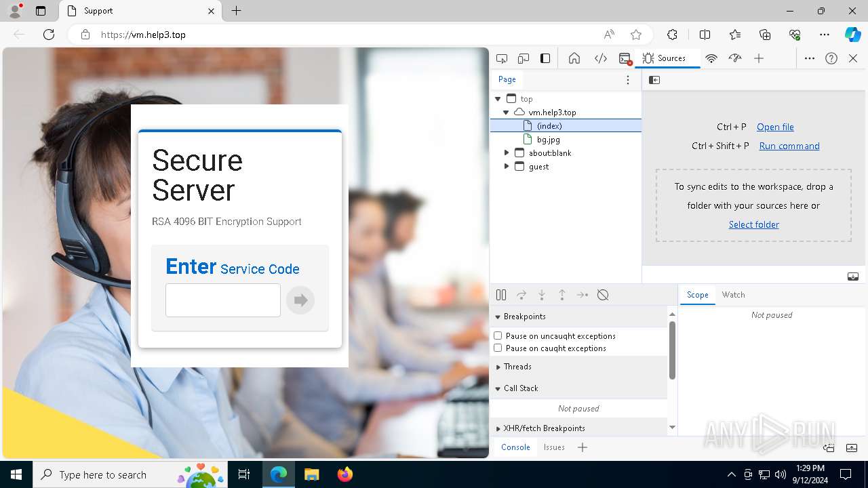Launch Firefox from taskbar

point(344,474)
